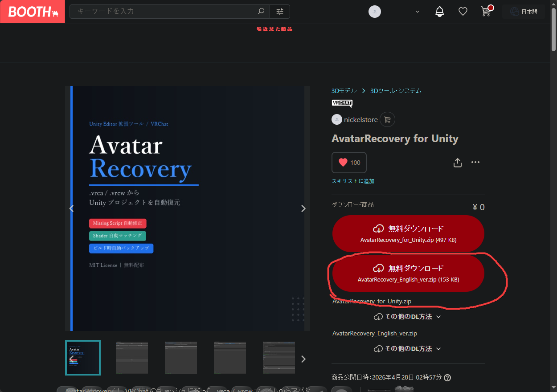Image resolution: width=557 pixels, height=392 pixels.
Task: Show previous main product image
Action: point(71,208)
